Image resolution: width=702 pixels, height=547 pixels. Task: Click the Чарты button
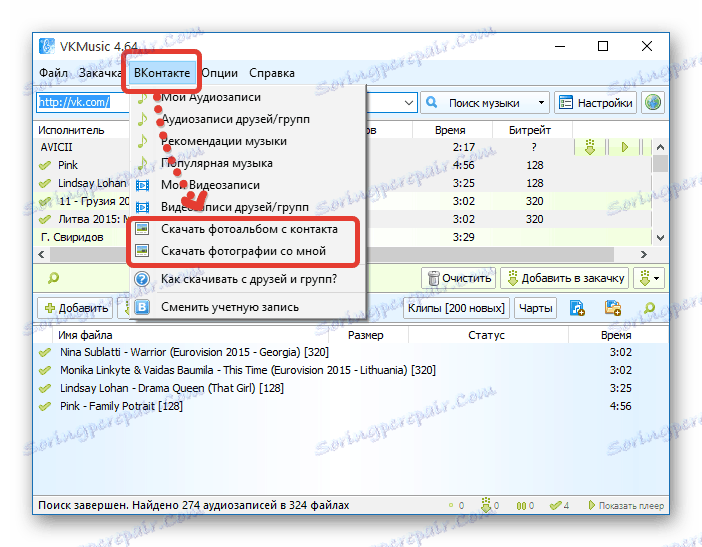(535, 308)
